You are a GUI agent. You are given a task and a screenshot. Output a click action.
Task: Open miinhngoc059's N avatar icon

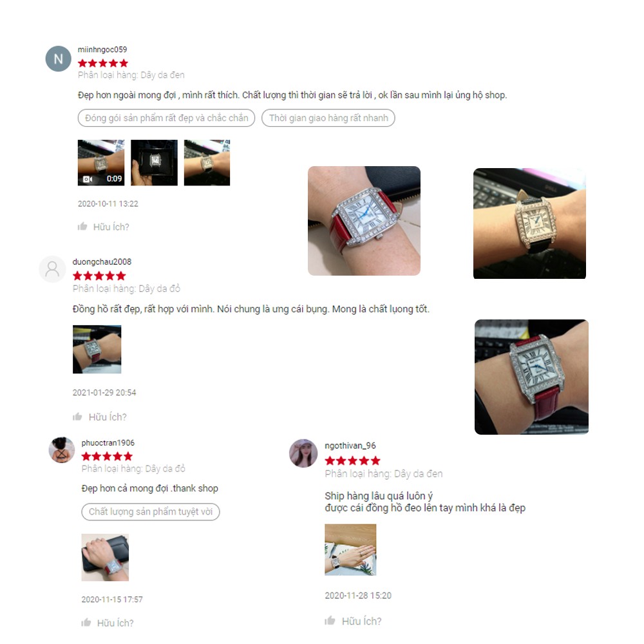pos(59,59)
